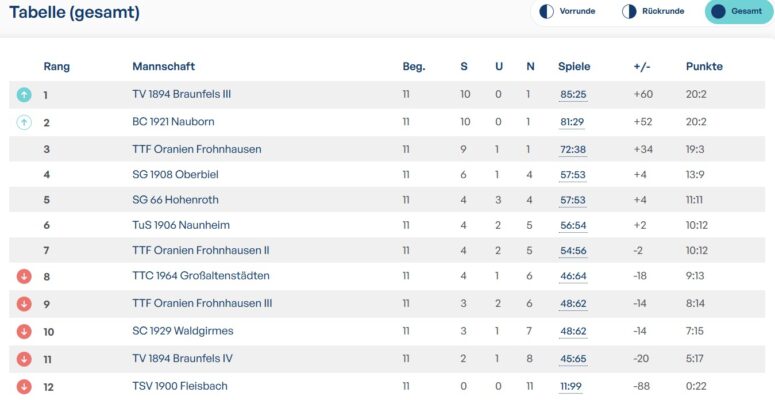Screen dimensions: 775x400
Task: Click the Mannschaft column header
Action: coord(163,67)
